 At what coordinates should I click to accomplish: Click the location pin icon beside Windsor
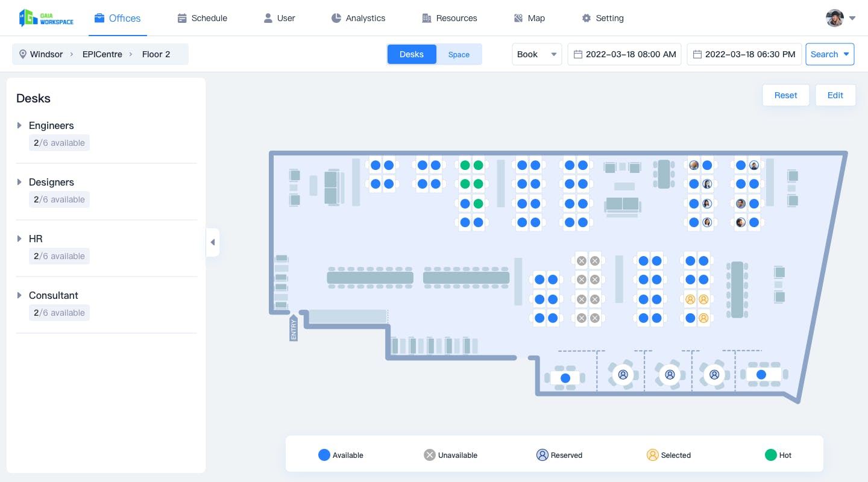click(23, 54)
